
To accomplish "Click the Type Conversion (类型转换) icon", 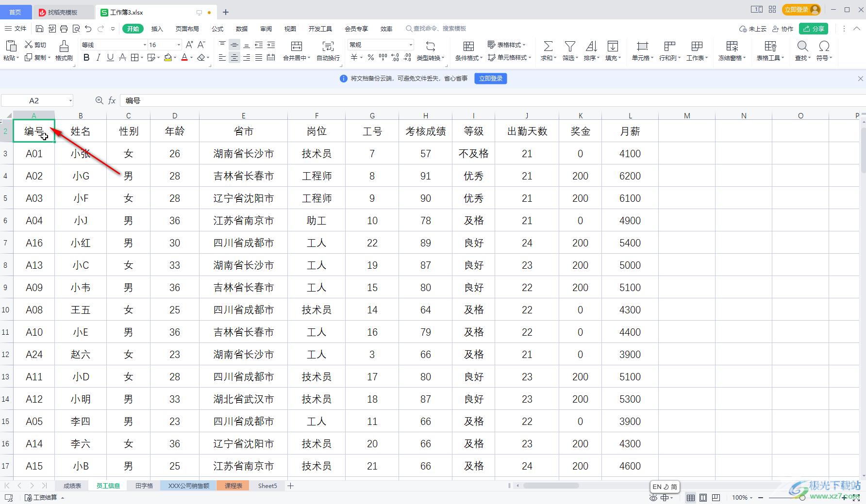I will point(430,46).
